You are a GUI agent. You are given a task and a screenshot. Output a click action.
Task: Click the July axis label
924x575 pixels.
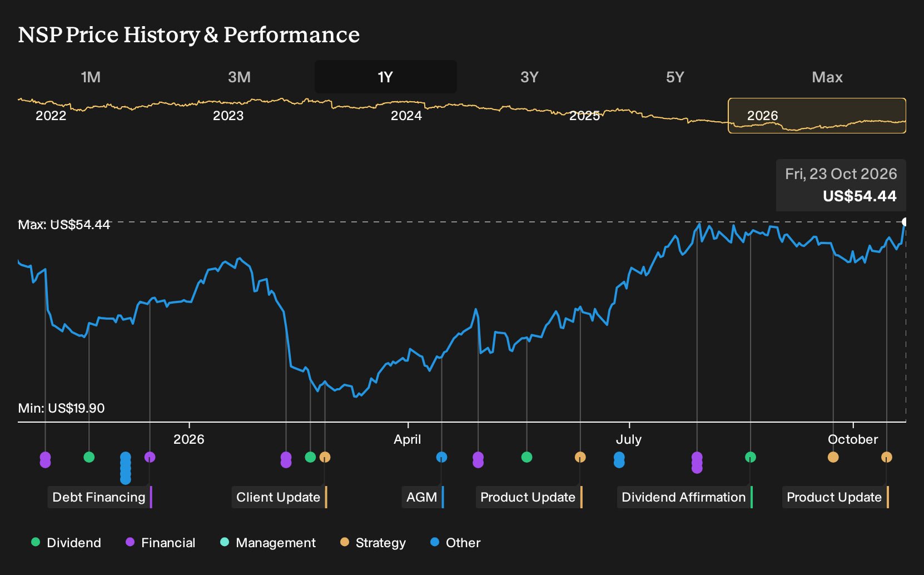coord(629,439)
